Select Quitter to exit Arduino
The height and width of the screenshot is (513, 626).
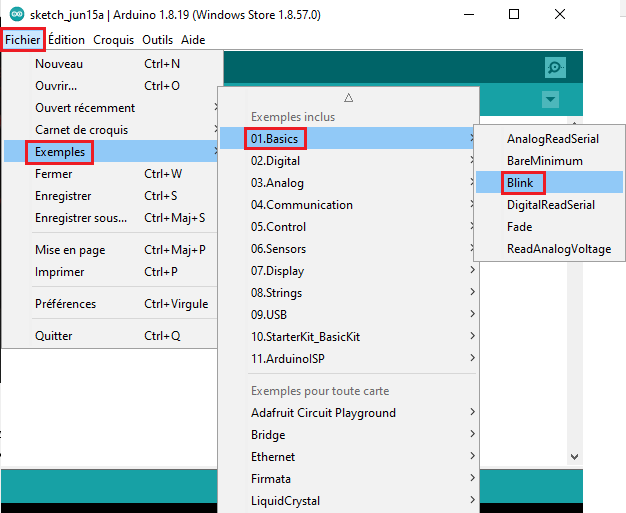click(x=111, y=336)
